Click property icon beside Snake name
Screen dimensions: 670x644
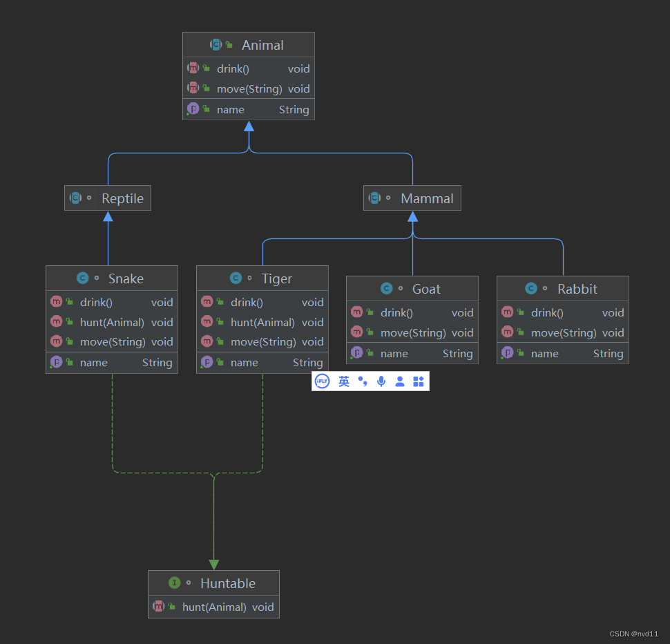[57, 362]
